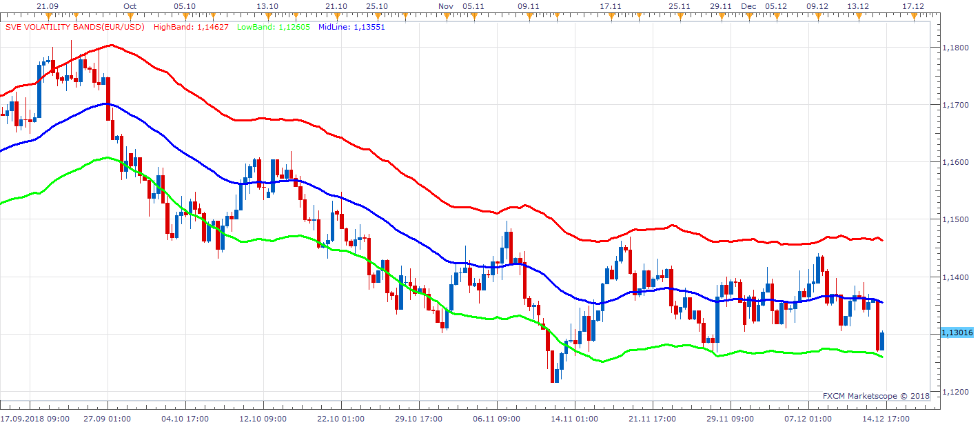Image resolution: width=980 pixels, height=427 pixels.
Task: Click the 05.12 date label on top axis
Action: pyautogui.click(x=776, y=6)
